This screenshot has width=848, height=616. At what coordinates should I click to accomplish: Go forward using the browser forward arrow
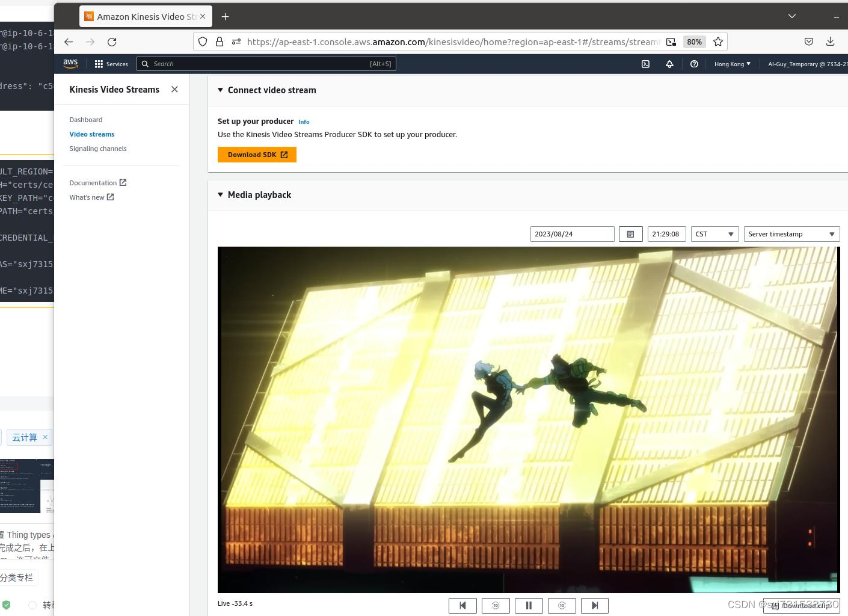tap(90, 42)
